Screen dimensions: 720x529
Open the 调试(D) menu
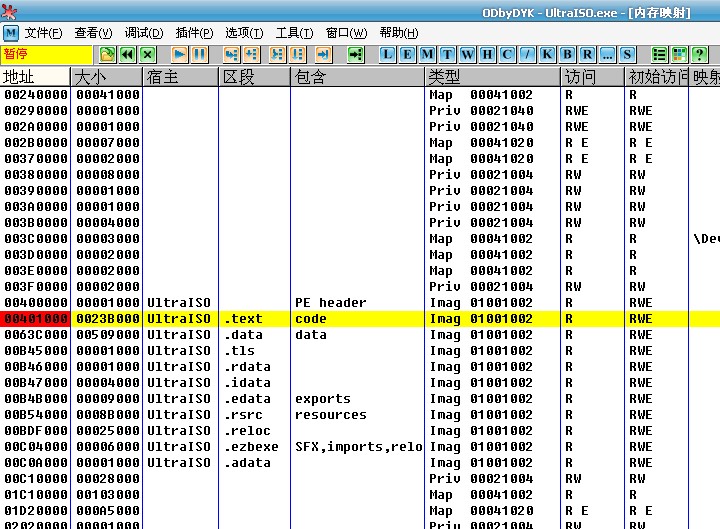pos(144,33)
